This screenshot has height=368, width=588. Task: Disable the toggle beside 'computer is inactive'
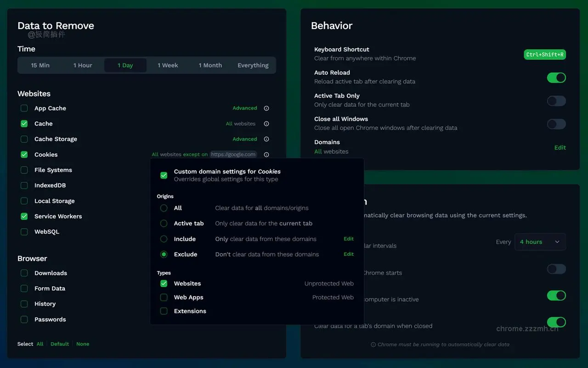pyautogui.click(x=556, y=295)
